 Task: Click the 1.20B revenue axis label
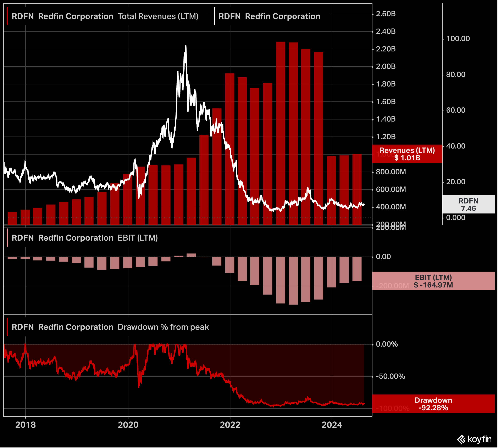pyautogui.click(x=386, y=137)
